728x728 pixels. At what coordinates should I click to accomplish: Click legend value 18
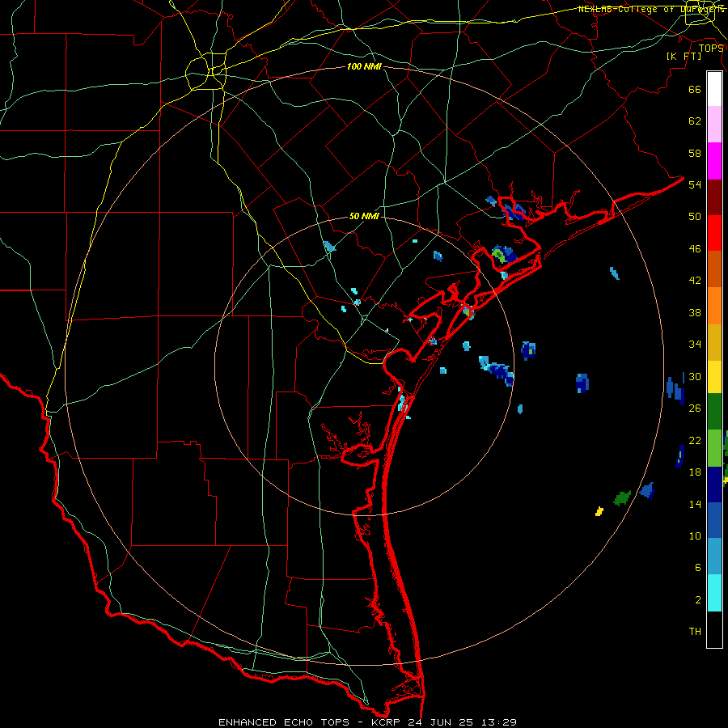point(695,472)
